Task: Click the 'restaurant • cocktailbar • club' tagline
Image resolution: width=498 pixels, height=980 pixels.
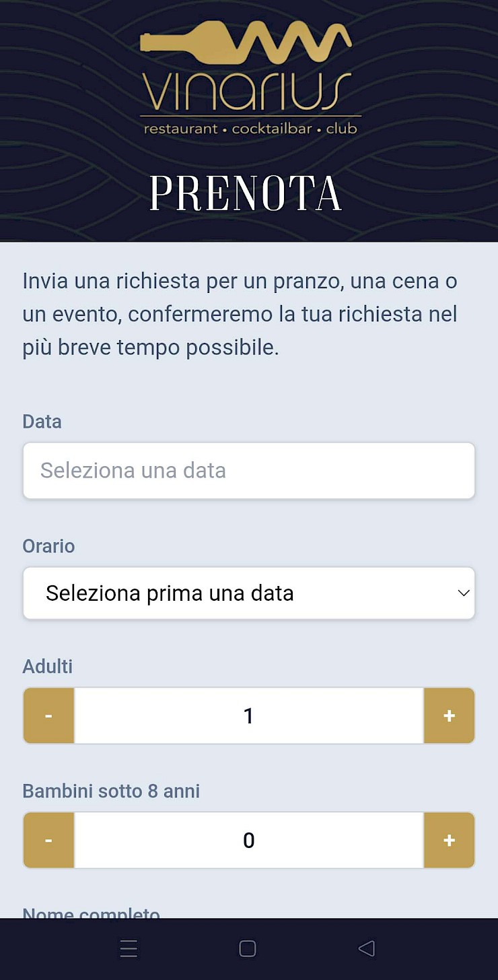Action: pos(250,128)
